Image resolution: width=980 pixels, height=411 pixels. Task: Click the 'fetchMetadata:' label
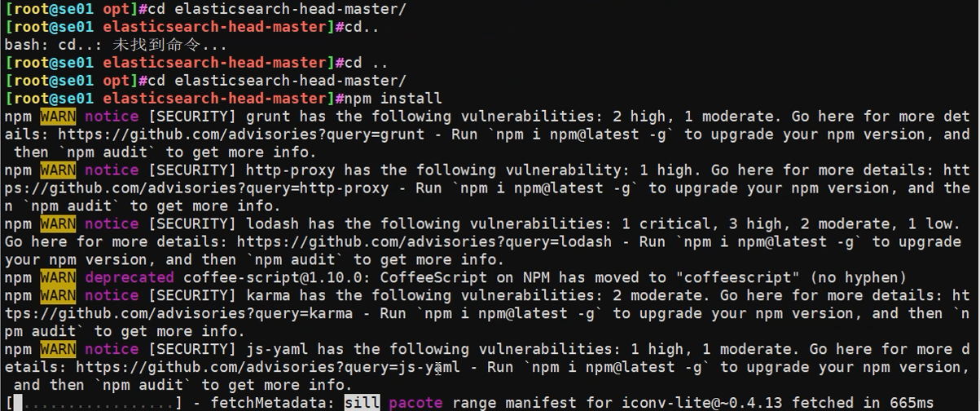click(272, 403)
